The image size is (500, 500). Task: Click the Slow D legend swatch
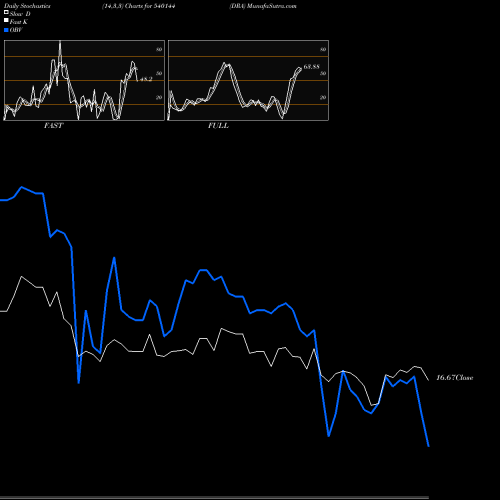pyautogui.click(x=6, y=12)
